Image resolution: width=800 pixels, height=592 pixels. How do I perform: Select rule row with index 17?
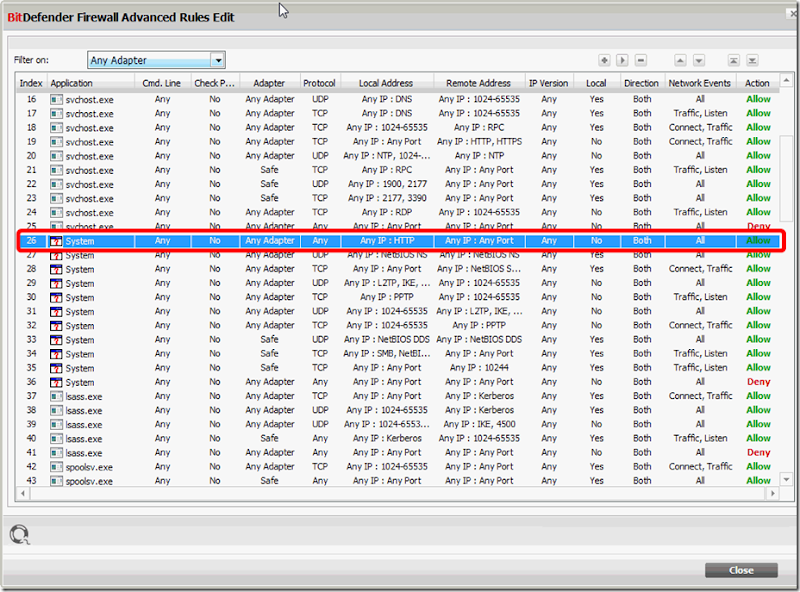tap(397, 113)
